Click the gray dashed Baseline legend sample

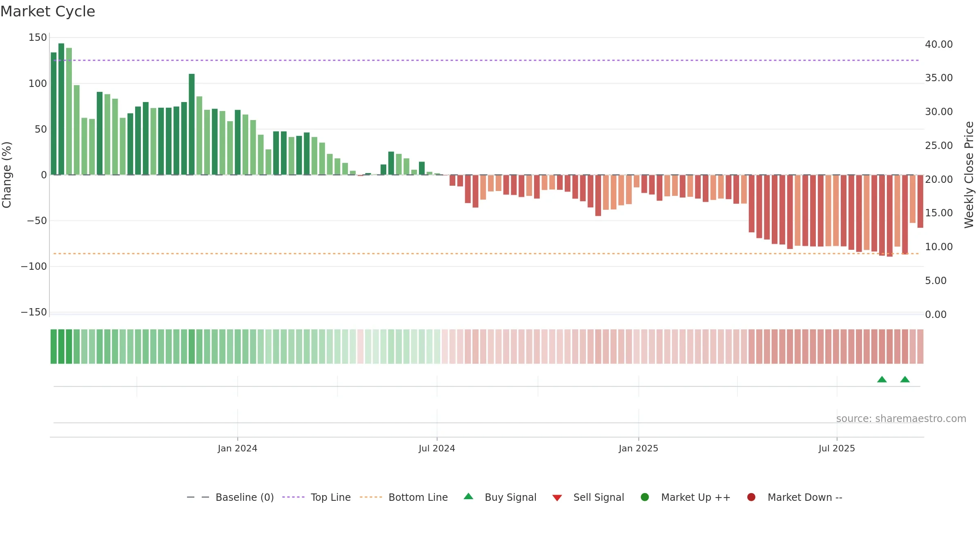[x=198, y=497]
